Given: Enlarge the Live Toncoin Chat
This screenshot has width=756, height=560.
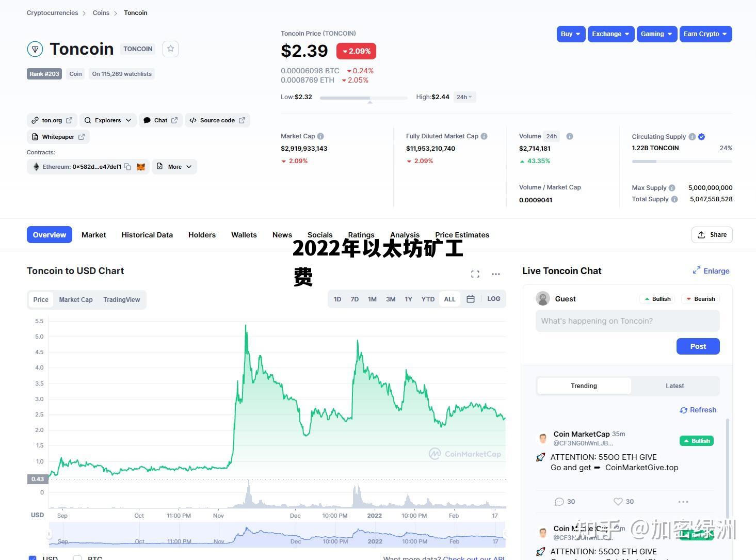Looking at the screenshot, I should 711,271.
